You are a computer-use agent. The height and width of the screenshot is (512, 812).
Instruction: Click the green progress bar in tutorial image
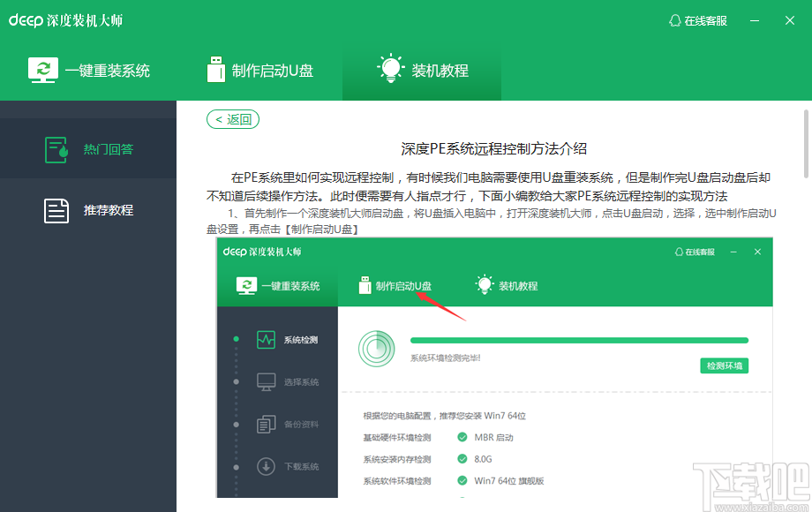(x=583, y=340)
